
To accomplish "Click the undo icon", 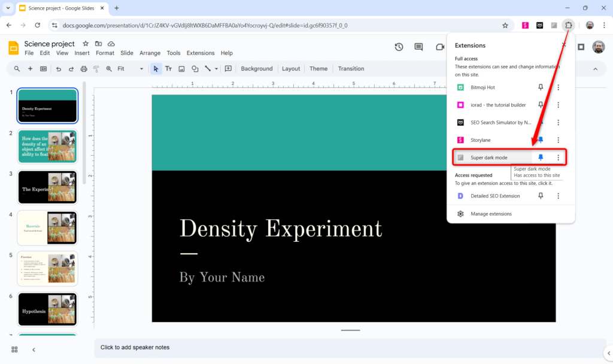I will point(58,68).
